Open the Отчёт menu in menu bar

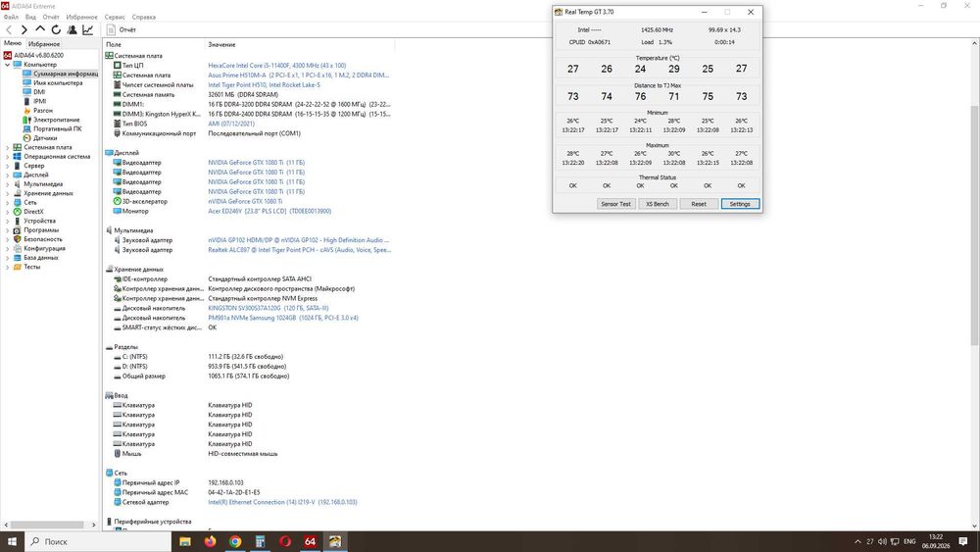(x=51, y=17)
